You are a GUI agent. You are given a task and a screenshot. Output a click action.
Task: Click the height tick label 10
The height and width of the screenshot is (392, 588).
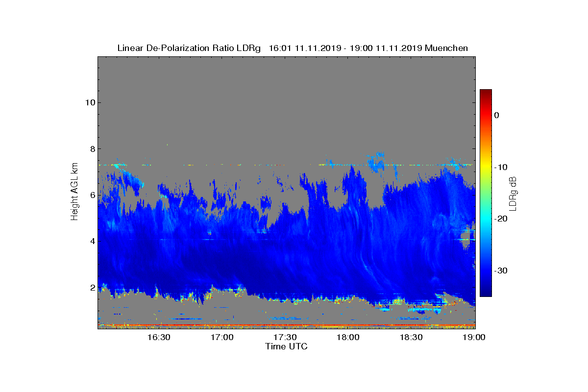pyautogui.click(x=90, y=102)
